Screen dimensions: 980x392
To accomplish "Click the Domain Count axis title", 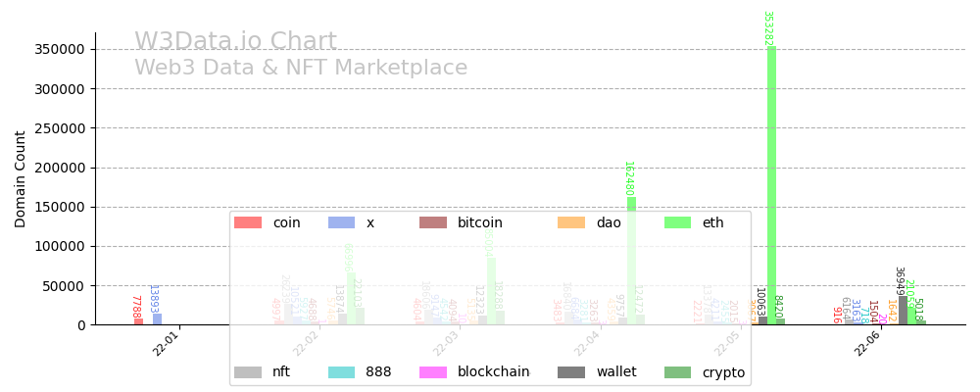I will pyautogui.click(x=21, y=179).
